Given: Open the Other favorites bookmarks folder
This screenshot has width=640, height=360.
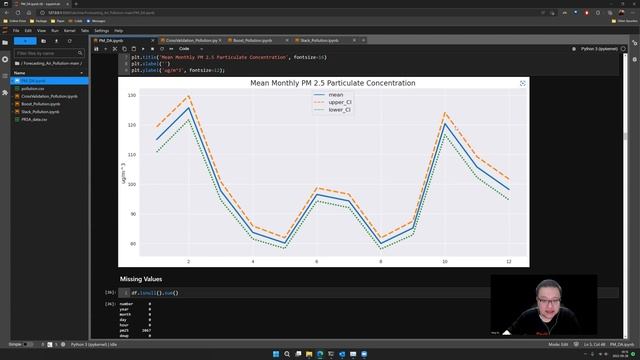Looking at the screenshot, I should tap(624, 21).
